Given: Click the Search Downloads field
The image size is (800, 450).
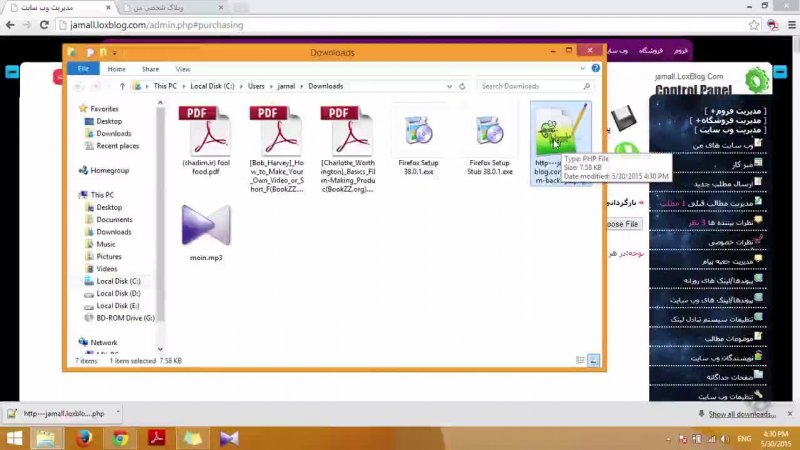Looking at the screenshot, I should pyautogui.click(x=535, y=87).
